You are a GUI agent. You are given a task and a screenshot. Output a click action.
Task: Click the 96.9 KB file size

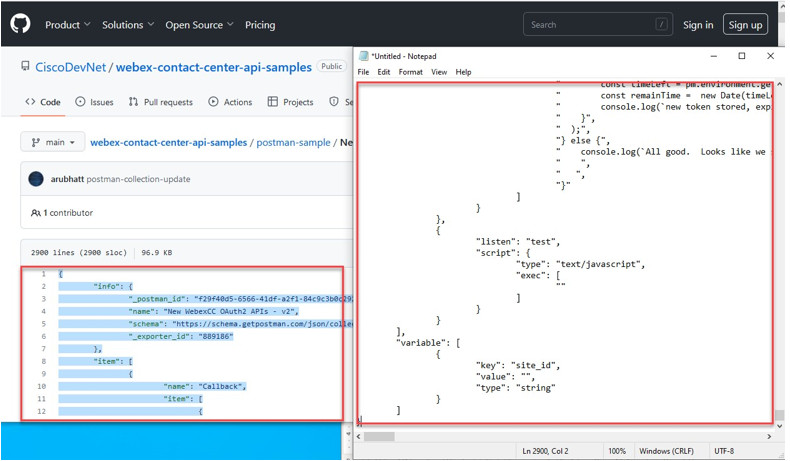tap(156, 252)
